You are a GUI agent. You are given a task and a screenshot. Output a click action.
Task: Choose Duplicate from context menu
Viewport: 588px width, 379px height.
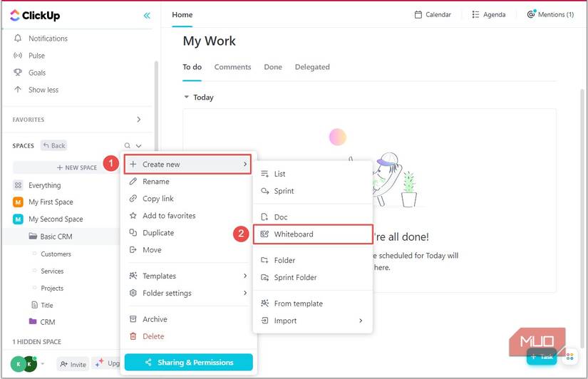point(158,233)
